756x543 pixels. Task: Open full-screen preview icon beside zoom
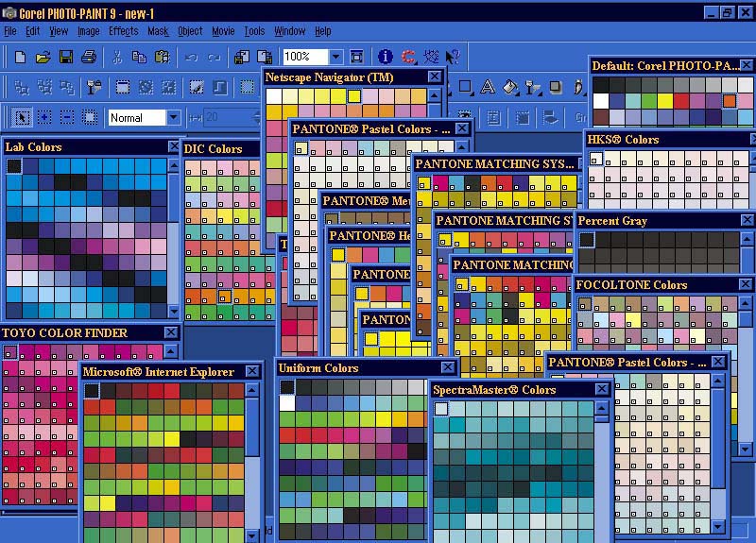357,57
